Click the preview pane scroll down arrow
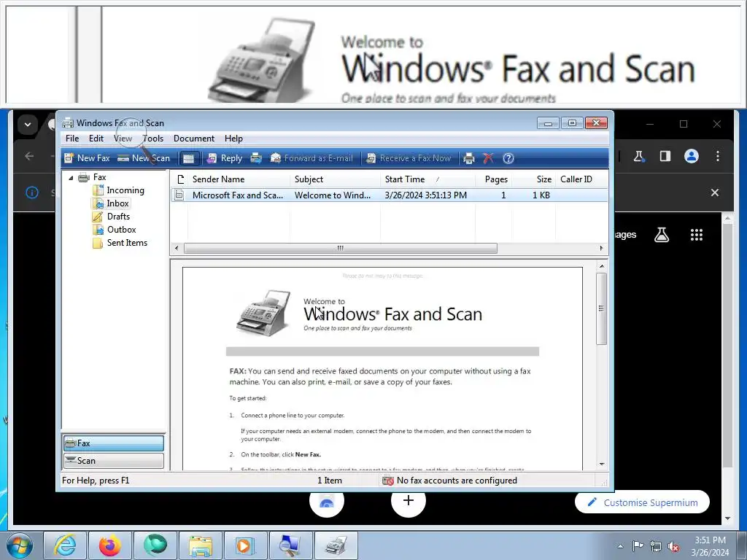The image size is (747, 560). point(602,464)
